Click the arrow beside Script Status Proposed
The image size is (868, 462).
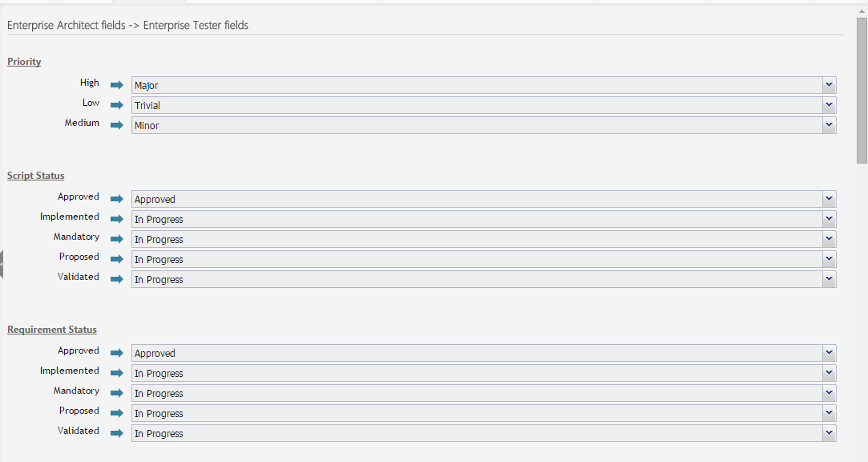tap(116, 259)
